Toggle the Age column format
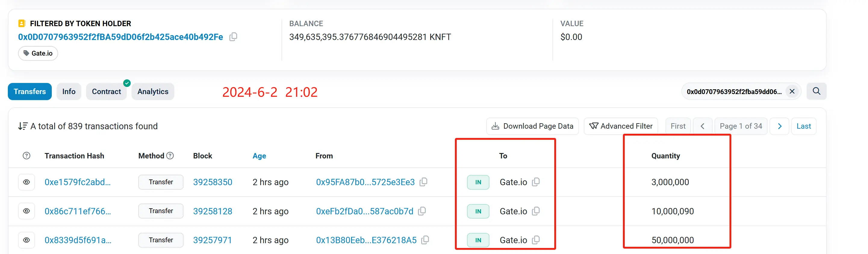Viewport: 868px width, 254px height. click(x=259, y=156)
